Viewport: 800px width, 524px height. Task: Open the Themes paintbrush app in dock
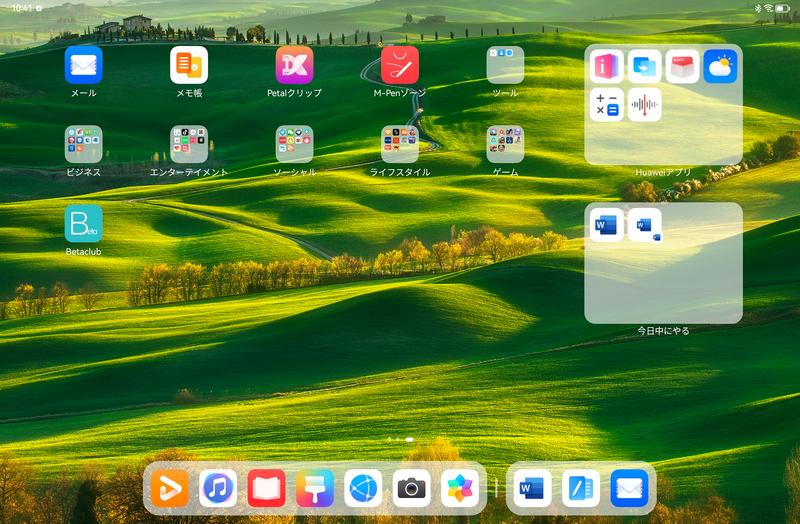(315, 488)
